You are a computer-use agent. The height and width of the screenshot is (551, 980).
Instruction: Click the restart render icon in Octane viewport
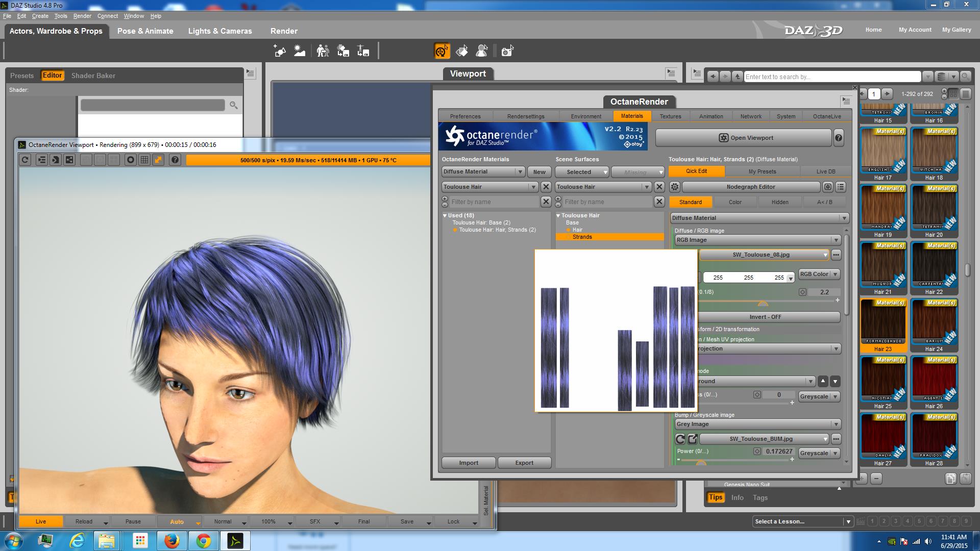pos(25,160)
